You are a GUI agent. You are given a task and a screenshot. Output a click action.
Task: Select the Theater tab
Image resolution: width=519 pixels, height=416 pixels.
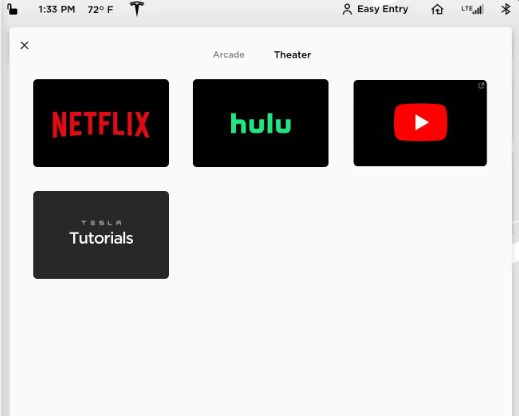pyautogui.click(x=292, y=55)
